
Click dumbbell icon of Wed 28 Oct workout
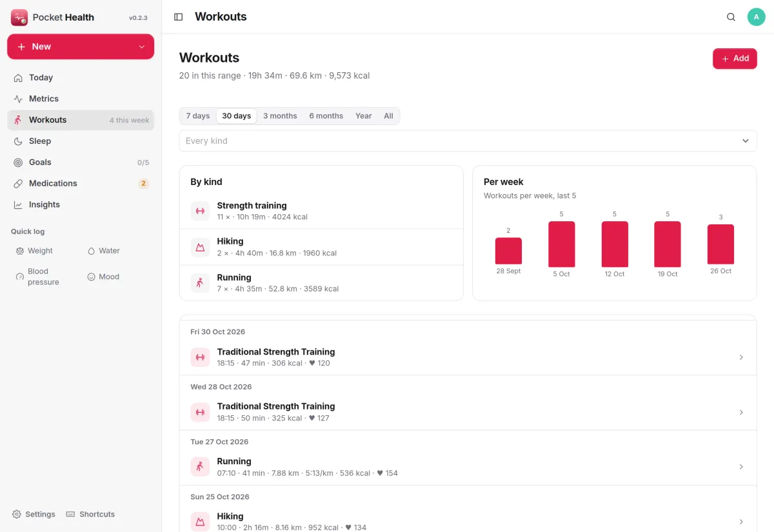tap(200, 412)
